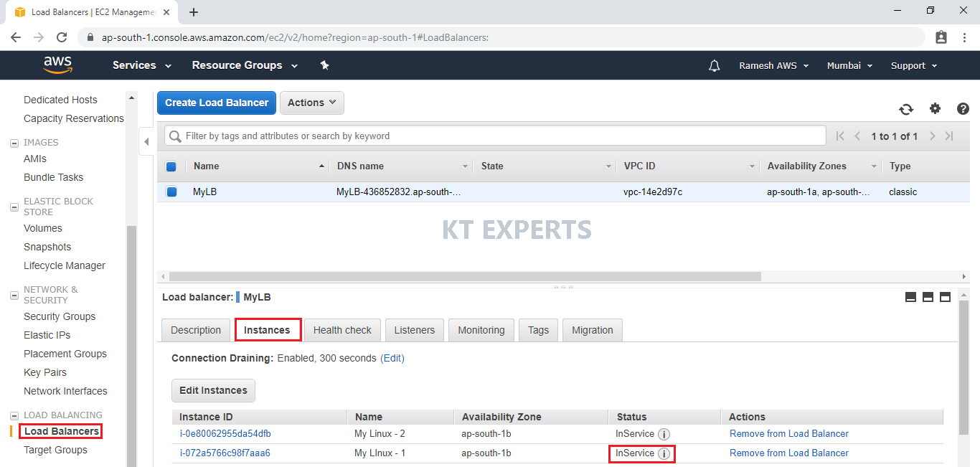Open the DNS name column filter arrow
The width and height of the screenshot is (980, 467).
pos(466,166)
